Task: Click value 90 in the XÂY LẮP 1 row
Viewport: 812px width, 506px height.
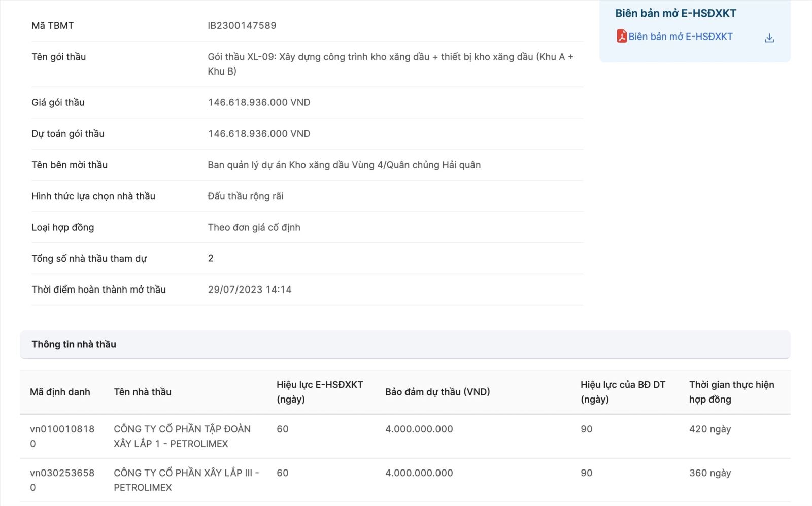Action: pyautogui.click(x=587, y=429)
